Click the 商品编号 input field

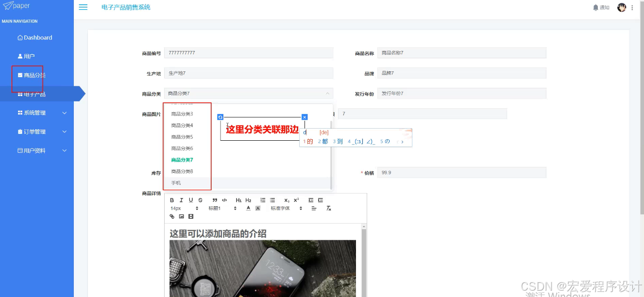pyautogui.click(x=249, y=52)
